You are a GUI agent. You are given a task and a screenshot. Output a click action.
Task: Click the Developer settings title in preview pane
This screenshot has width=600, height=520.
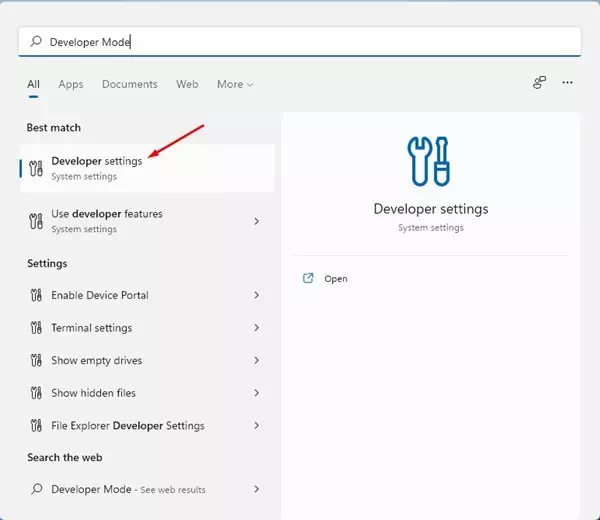[431, 209]
